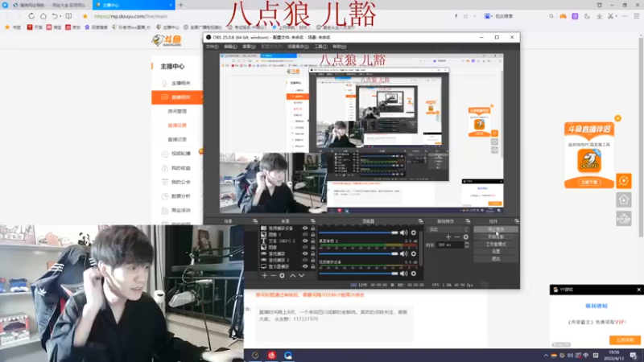The height and width of the screenshot is (362, 644).
Task: Open the browser undo history dropdown arrow
Action: click(x=60, y=16)
